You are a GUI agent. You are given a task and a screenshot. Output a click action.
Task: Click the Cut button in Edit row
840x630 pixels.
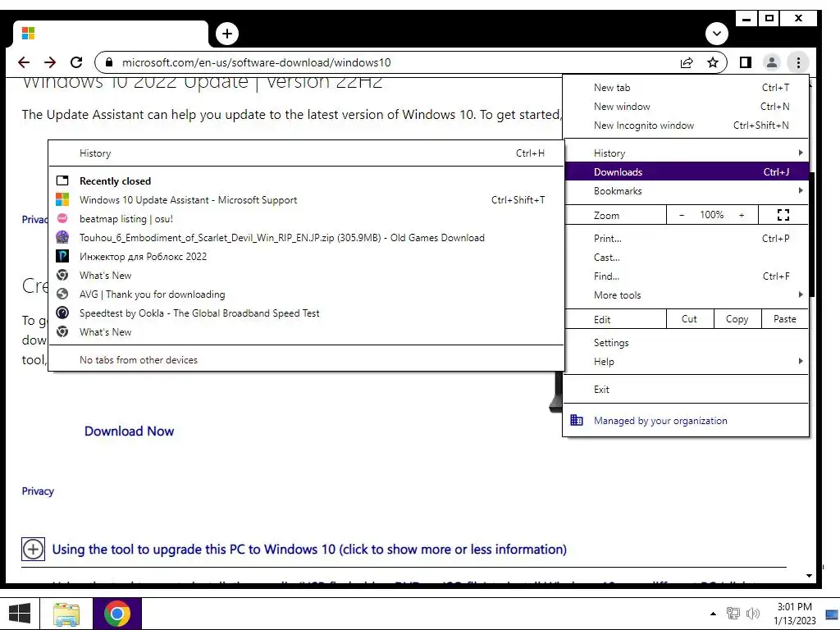689,319
